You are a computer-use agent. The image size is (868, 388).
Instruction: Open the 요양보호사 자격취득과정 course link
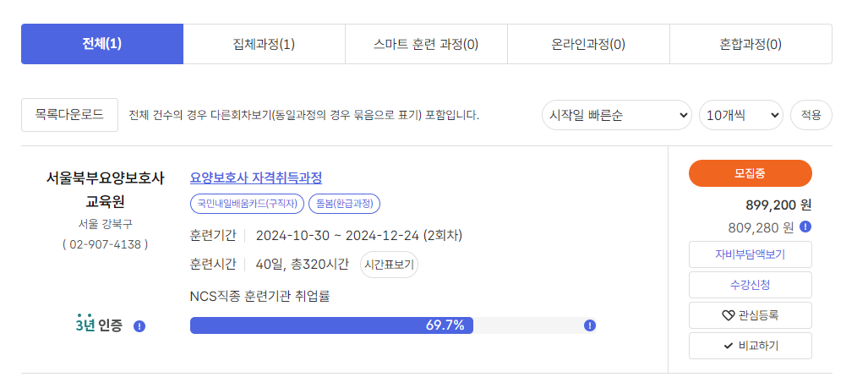click(x=256, y=178)
